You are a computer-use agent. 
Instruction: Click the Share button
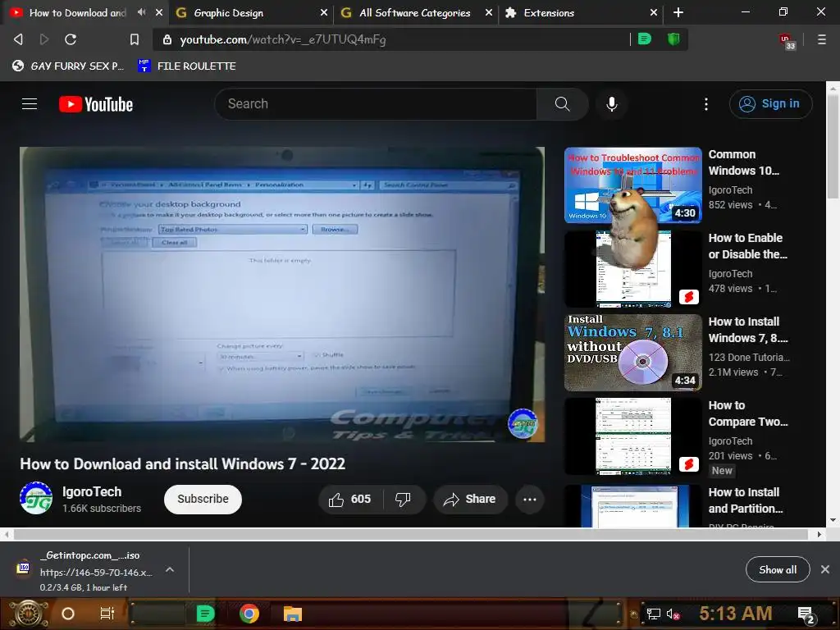click(470, 500)
